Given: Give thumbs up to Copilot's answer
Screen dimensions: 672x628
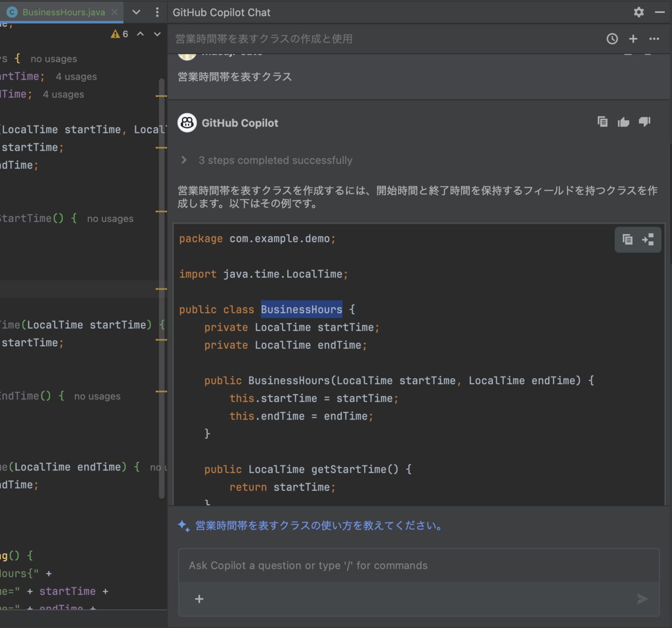Looking at the screenshot, I should click(623, 122).
